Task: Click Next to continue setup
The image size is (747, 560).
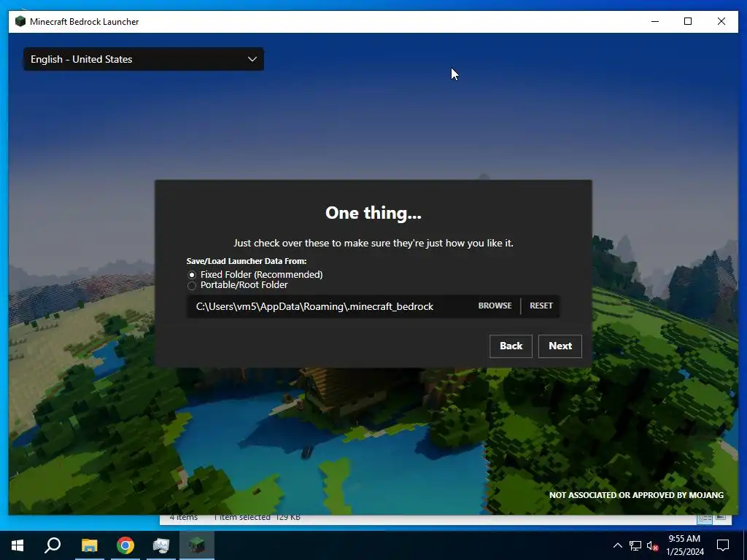Action: click(560, 346)
